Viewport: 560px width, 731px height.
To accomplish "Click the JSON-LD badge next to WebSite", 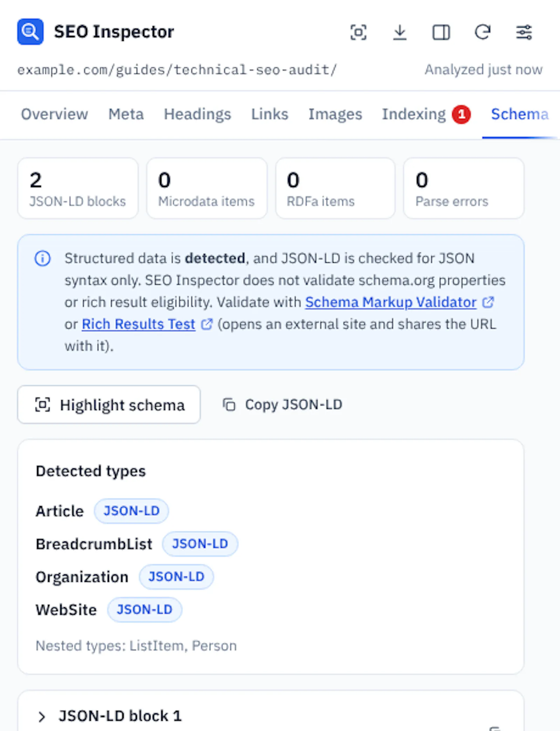I will [x=145, y=610].
